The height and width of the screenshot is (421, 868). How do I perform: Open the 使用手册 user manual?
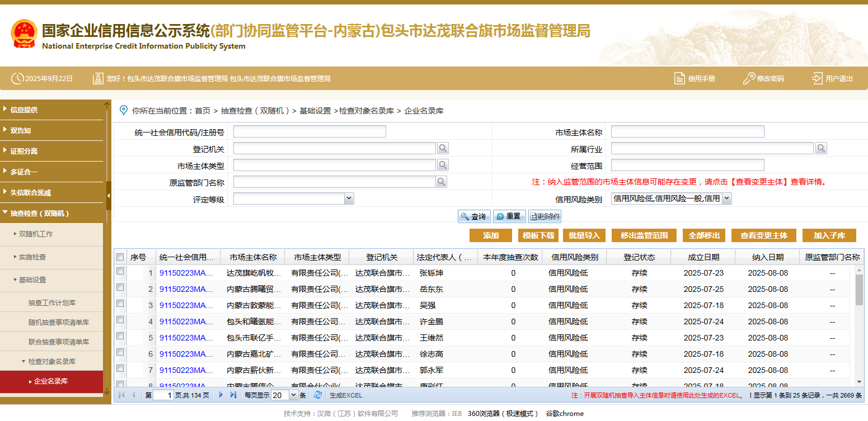695,79
